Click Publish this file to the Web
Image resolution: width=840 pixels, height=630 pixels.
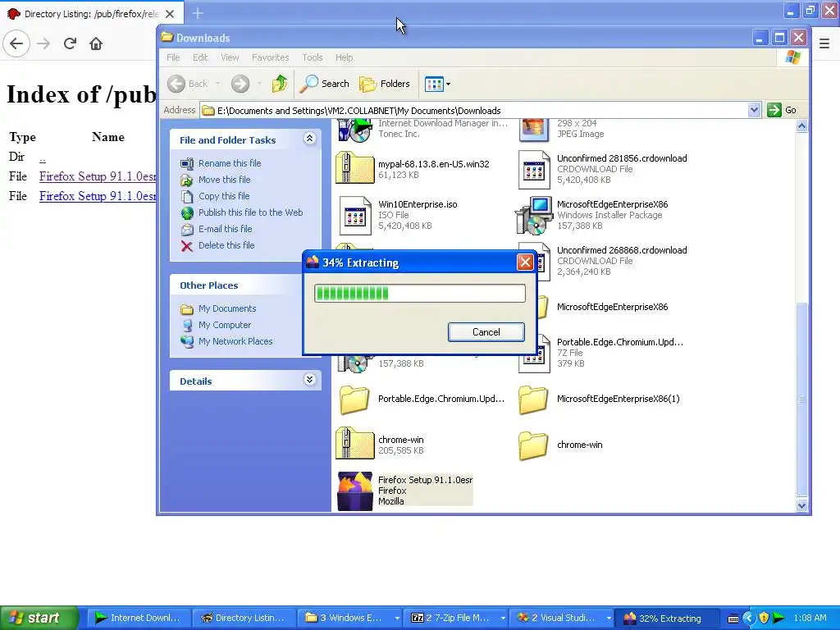click(x=251, y=212)
